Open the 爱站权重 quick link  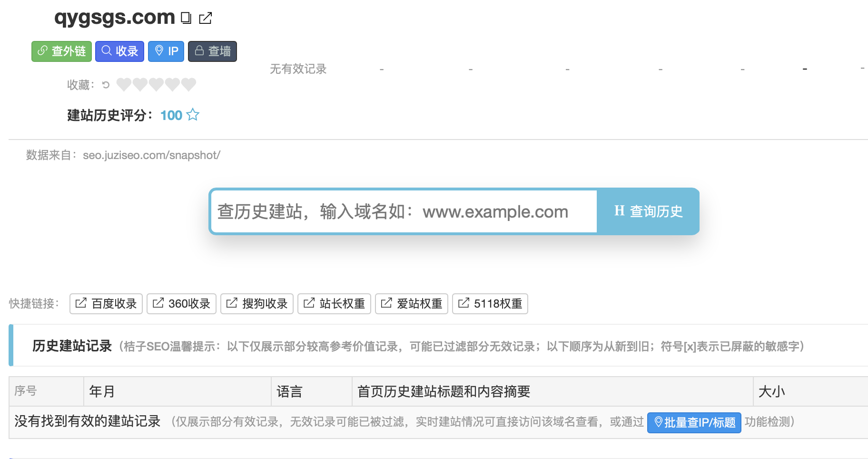pyautogui.click(x=412, y=304)
